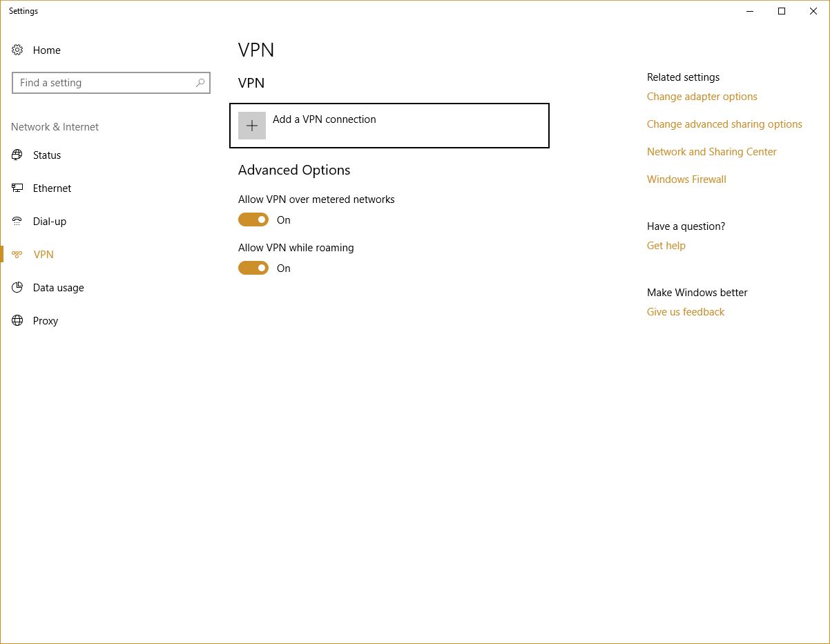Disable Allow VPN over metered networks

coord(253,219)
